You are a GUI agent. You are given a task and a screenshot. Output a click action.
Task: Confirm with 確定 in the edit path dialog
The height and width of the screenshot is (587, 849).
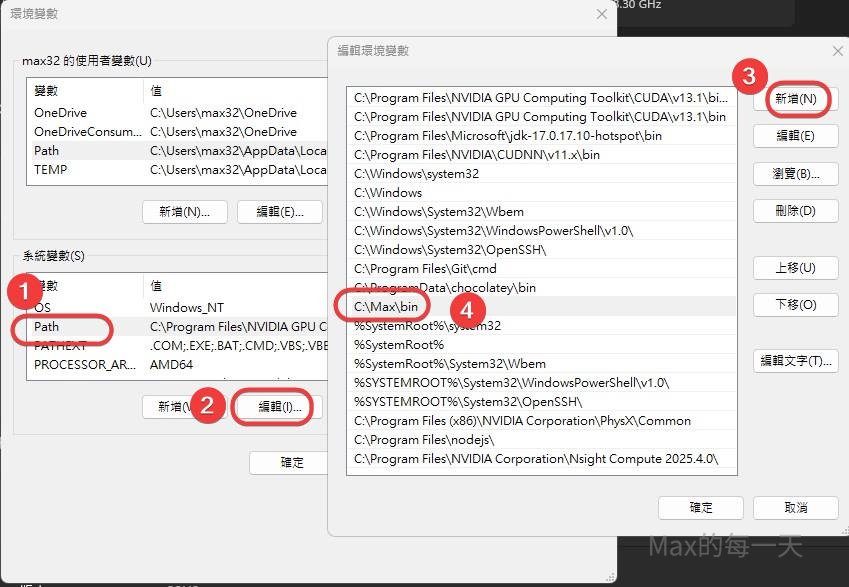tap(701, 507)
